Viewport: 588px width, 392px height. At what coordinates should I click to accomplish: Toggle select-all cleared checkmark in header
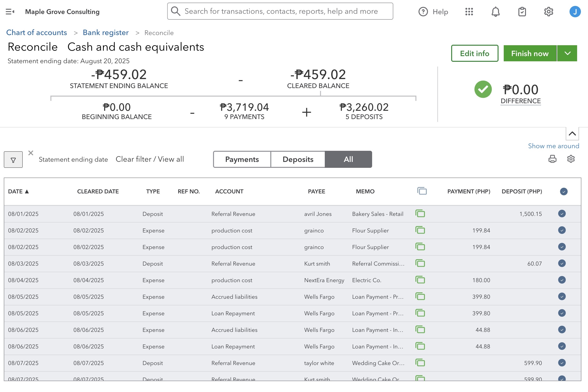pos(564,192)
